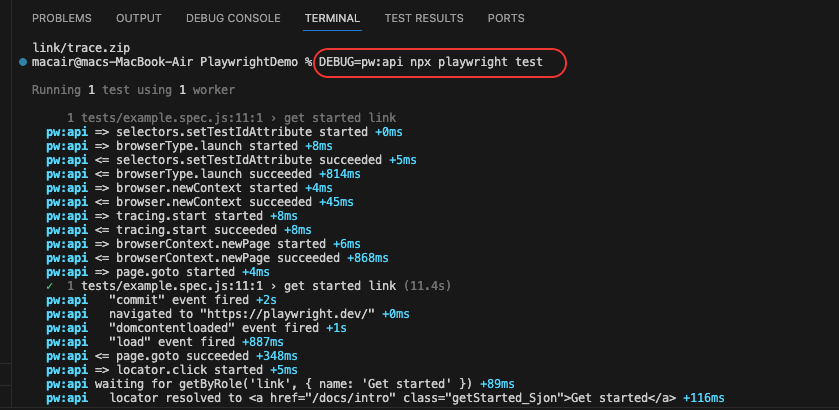839x410 pixels.
Task: Click the green checkmark of the passed test
Action: 50,286
